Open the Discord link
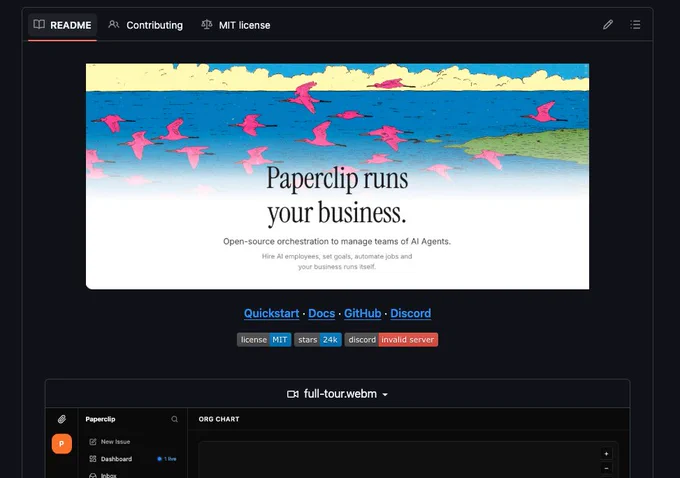Image resolution: width=680 pixels, height=478 pixels. tap(411, 313)
